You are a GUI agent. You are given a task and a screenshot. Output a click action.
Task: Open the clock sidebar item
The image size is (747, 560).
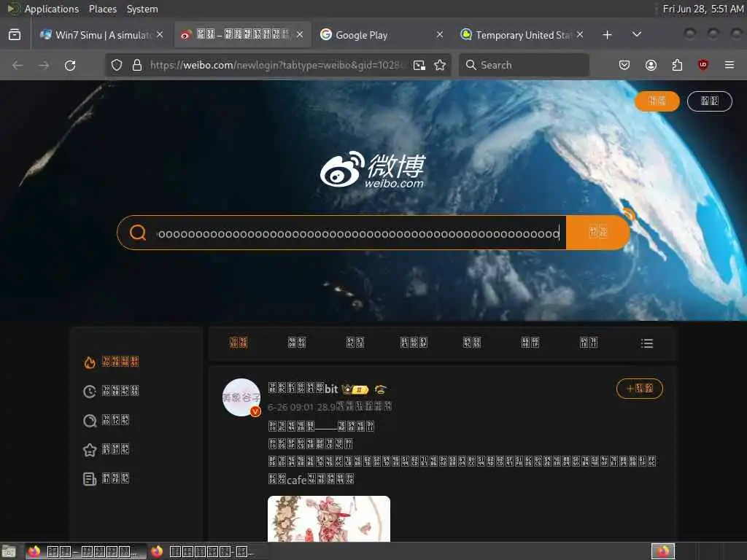point(111,391)
